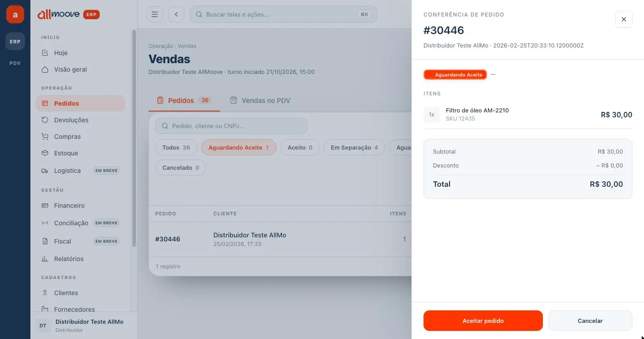Click the Buscar telas e ações search field

[284, 14]
